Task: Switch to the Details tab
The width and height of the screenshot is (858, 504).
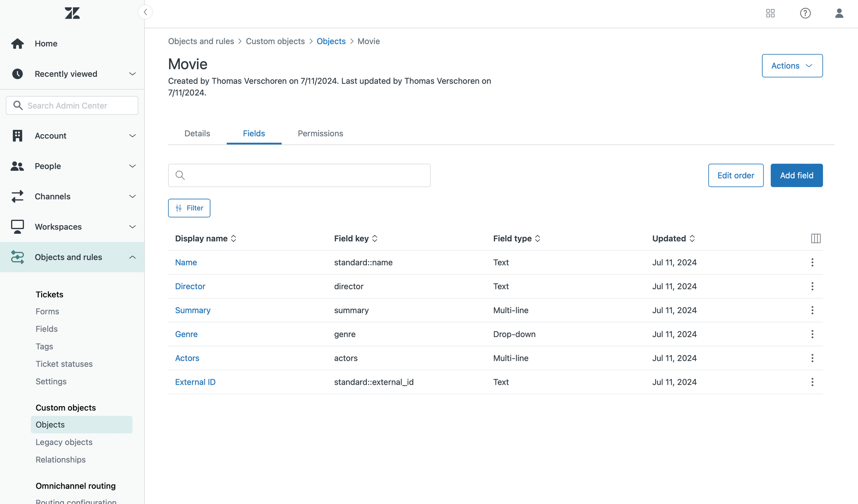Action: tap(197, 133)
